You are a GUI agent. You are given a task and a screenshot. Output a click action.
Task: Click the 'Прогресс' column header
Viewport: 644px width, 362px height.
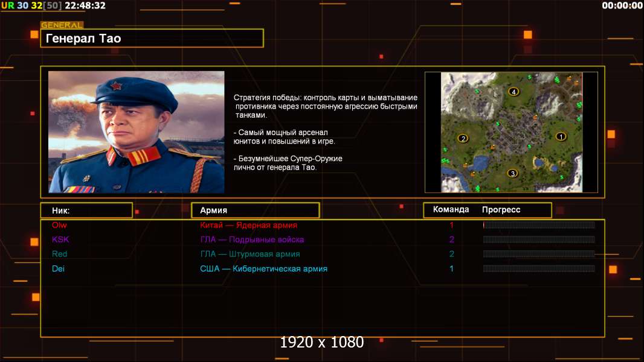click(501, 209)
